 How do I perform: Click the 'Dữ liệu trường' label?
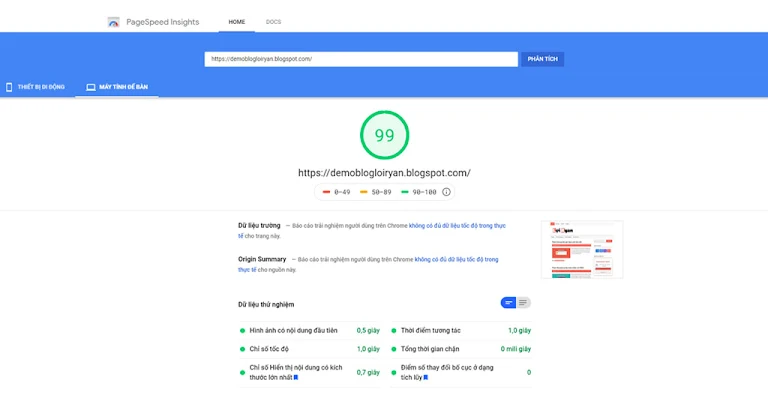[x=259, y=226]
